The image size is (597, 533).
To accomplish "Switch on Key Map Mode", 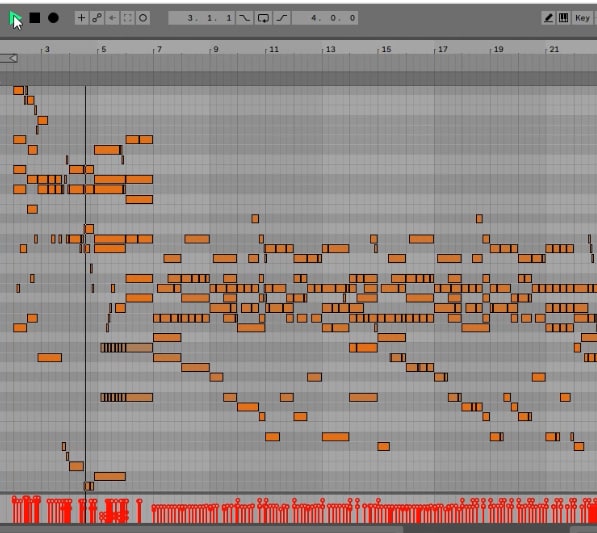I will (x=582, y=18).
